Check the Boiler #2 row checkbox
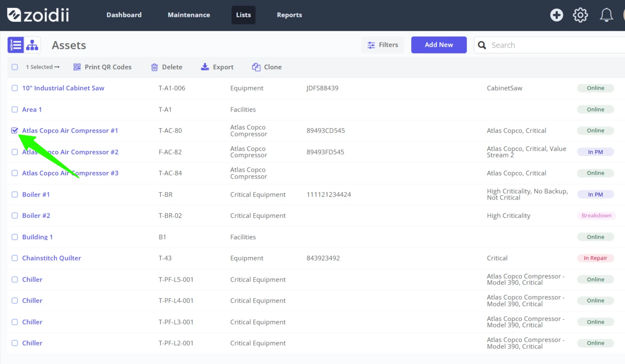Screen dimensions: 625x364 [15, 215]
